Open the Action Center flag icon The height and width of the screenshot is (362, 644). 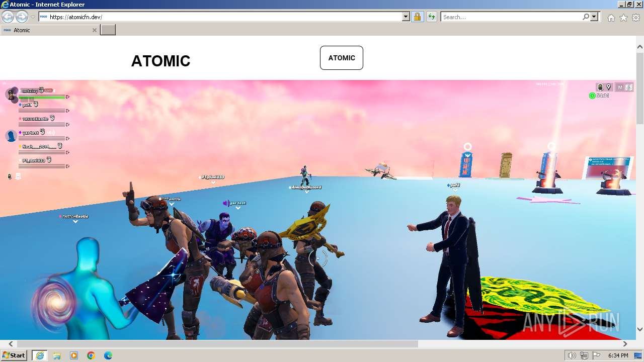(x=596, y=355)
